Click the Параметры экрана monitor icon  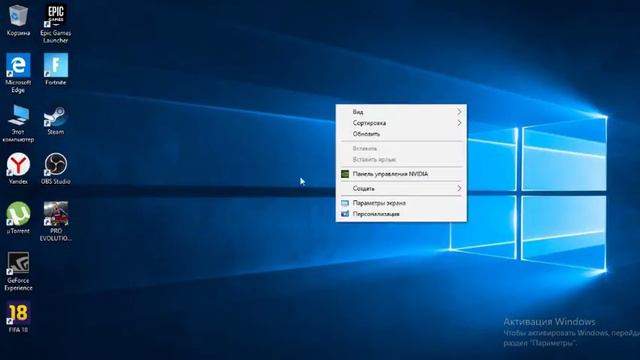[x=345, y=203]
